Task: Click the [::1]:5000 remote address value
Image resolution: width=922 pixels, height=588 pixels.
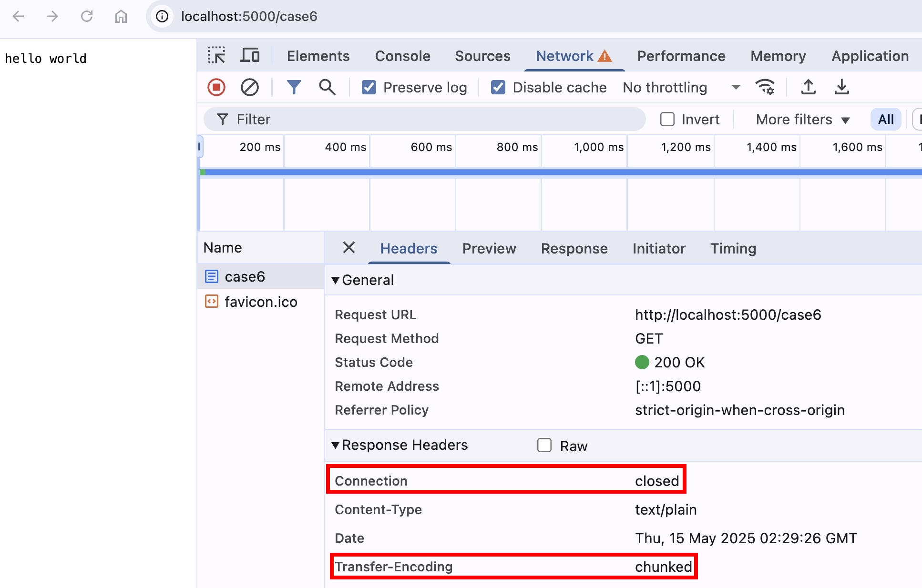Action: click(668, 386)
